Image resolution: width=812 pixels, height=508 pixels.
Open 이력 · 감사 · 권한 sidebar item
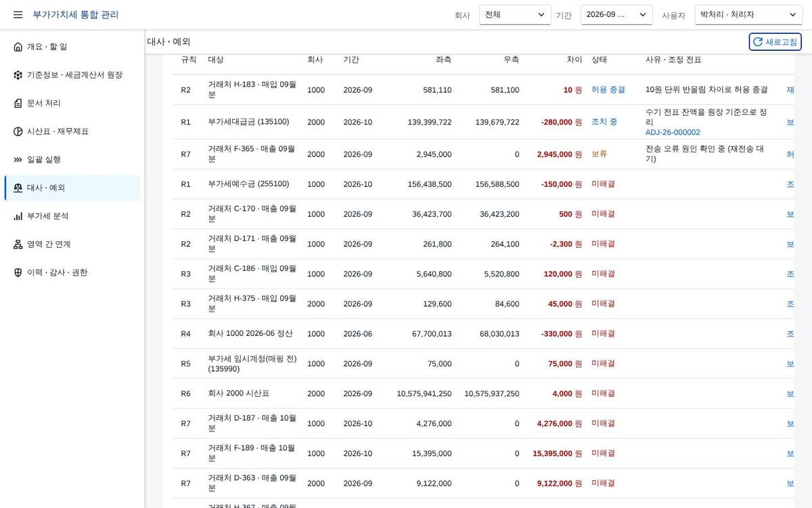(72, 272)
